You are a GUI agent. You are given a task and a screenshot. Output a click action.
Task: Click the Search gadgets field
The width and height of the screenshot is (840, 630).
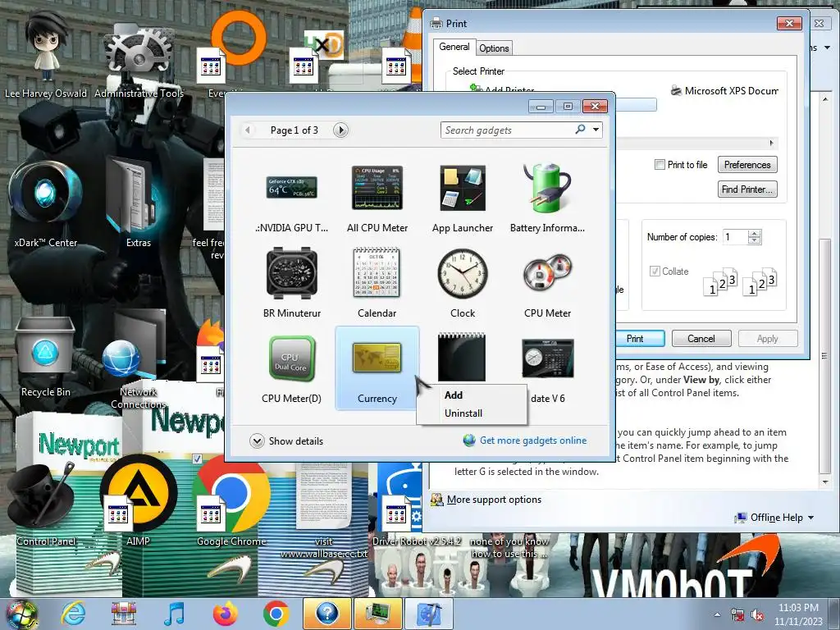[x=506, y=130]
